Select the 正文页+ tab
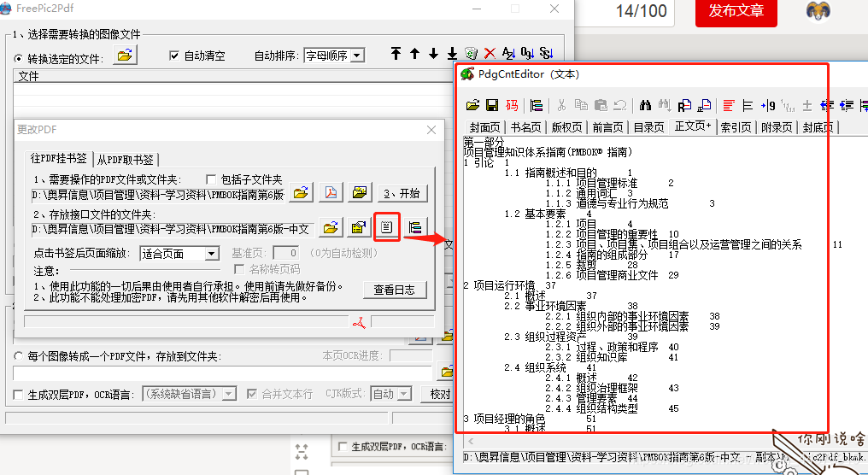 coord(693,126)
